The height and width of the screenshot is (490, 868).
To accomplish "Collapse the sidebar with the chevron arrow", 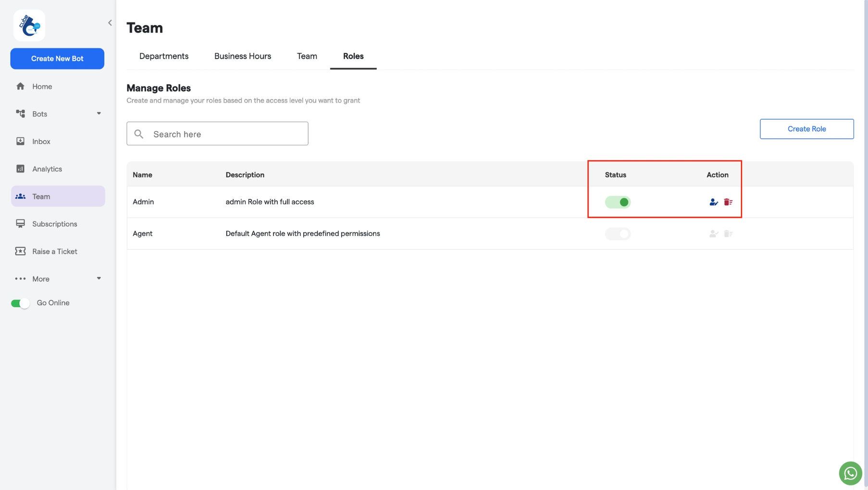I will point(110,23).
